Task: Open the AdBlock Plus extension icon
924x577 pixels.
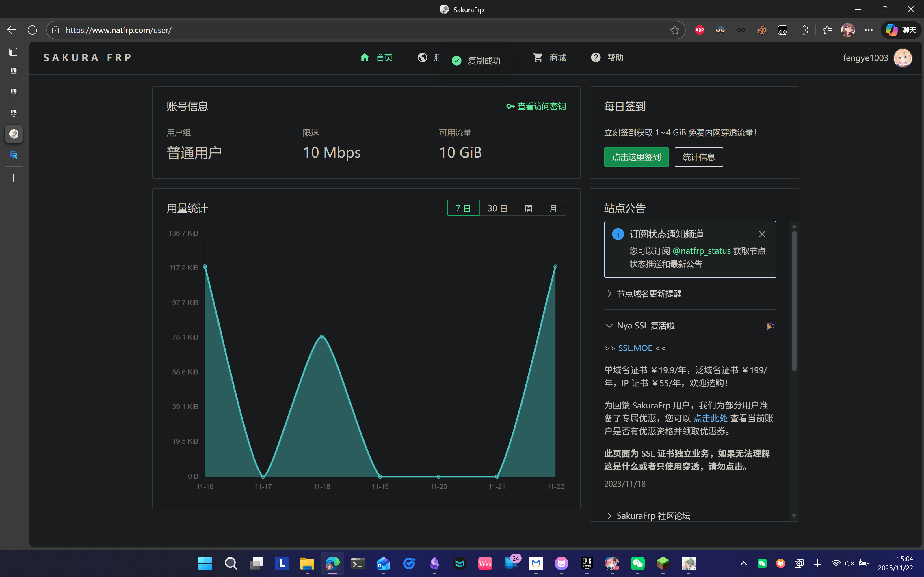Action: (700, 30)
